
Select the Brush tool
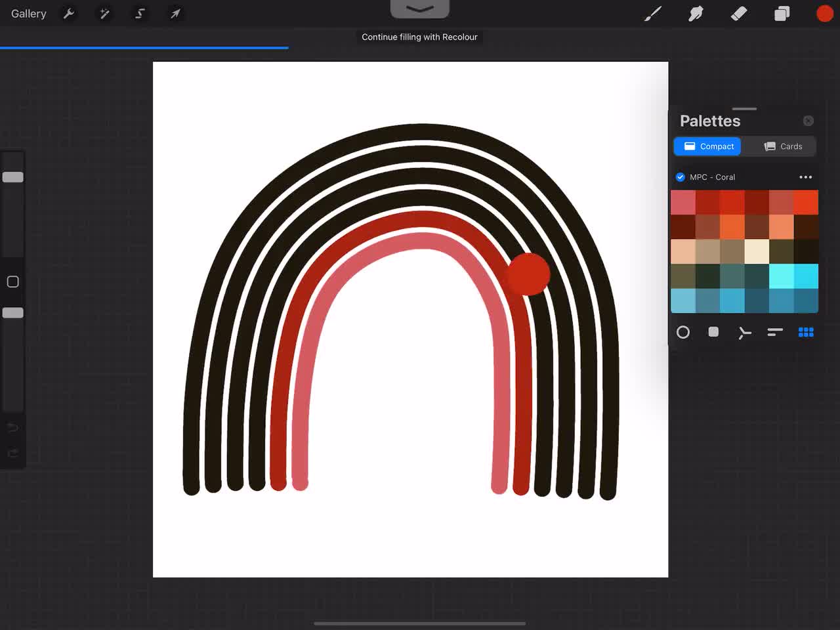pyautogui.click(x=652, y=14)
